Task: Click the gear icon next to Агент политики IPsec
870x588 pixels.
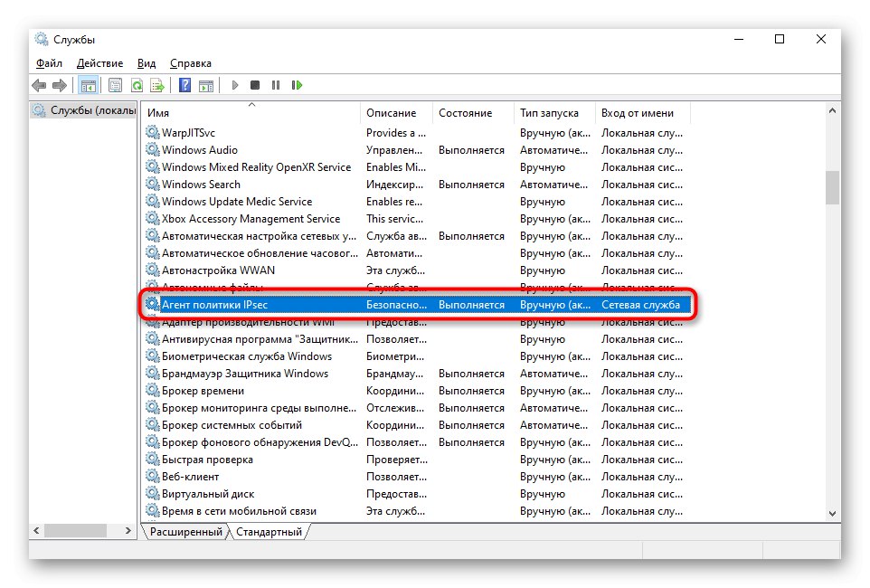Action: (153, 304)
